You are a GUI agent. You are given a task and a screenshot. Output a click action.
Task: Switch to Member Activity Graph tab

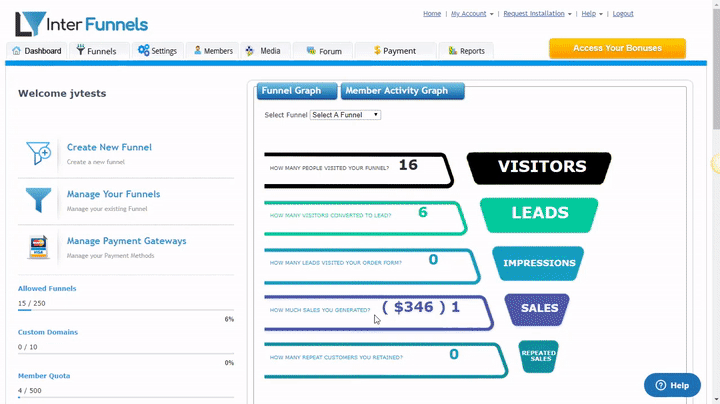(402, 91)
